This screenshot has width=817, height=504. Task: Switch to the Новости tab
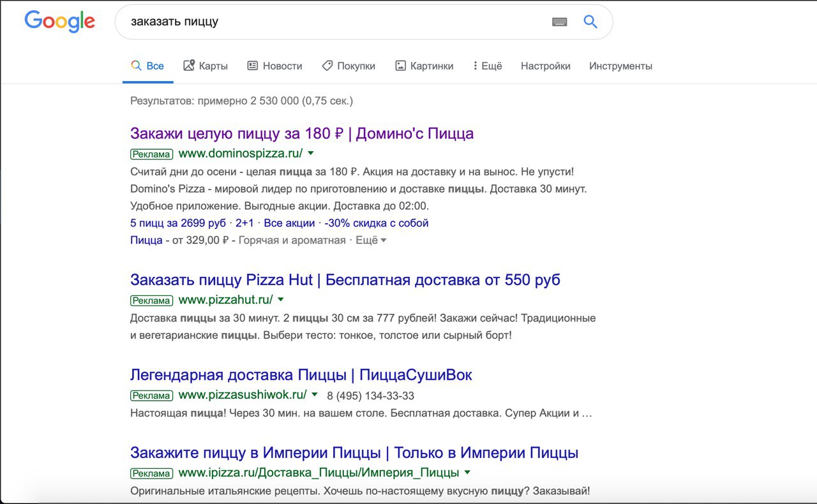(x=274, y=66)
